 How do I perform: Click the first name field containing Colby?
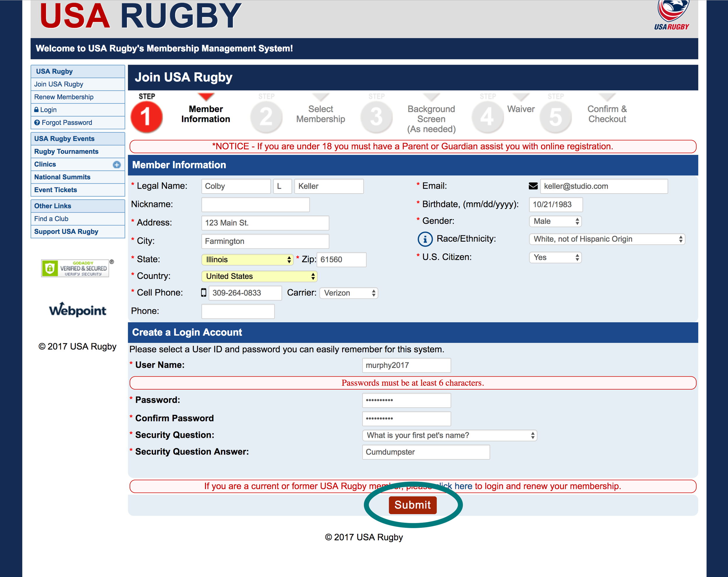point(236,186)
